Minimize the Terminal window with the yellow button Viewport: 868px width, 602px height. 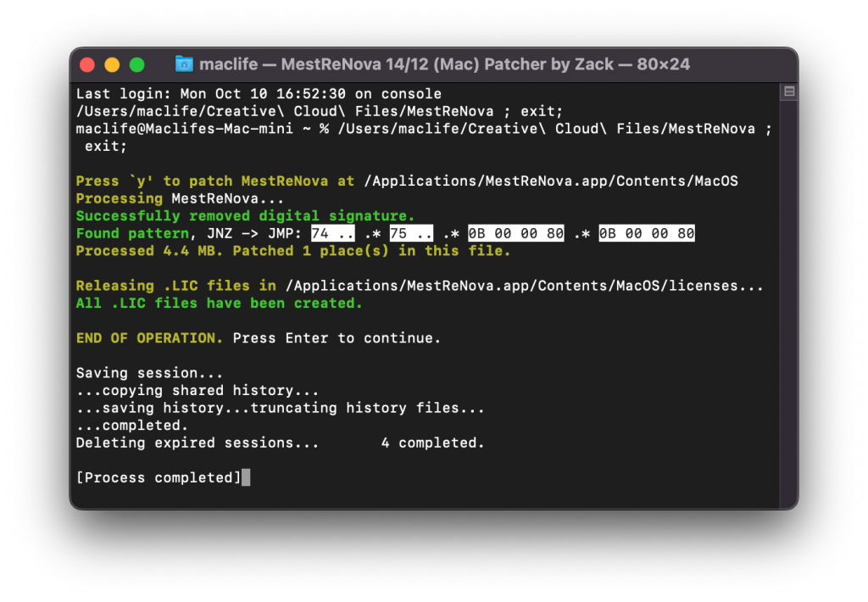click(x=112, y=65)
